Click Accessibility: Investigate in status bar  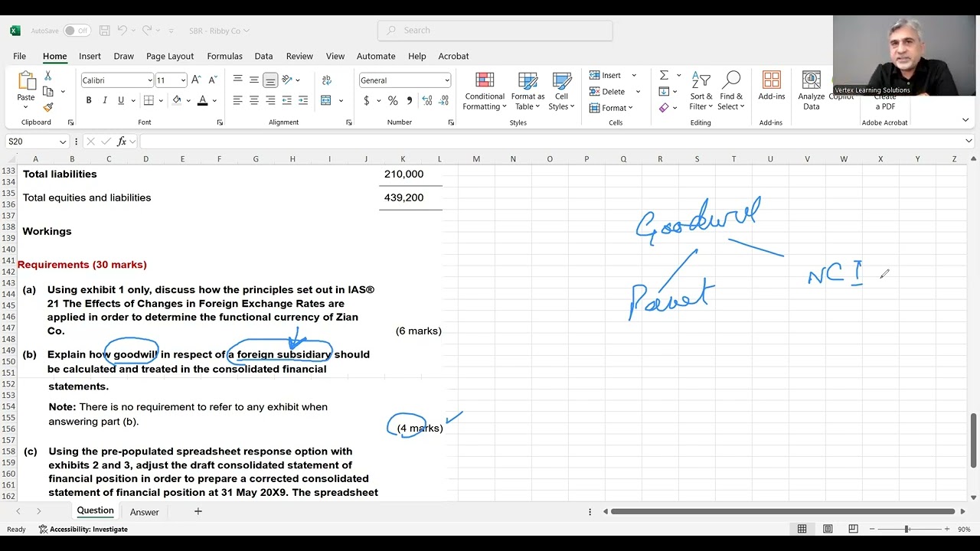(x=83, y=529)
